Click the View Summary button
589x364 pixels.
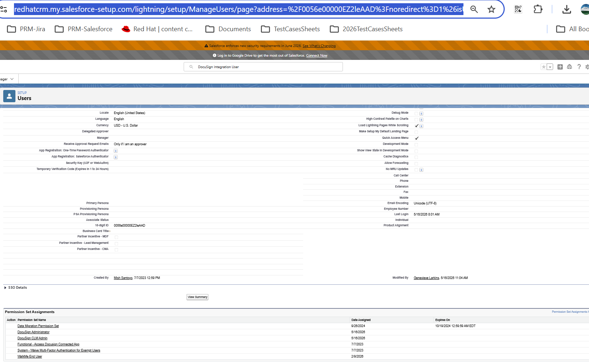(x=197, y=297)
